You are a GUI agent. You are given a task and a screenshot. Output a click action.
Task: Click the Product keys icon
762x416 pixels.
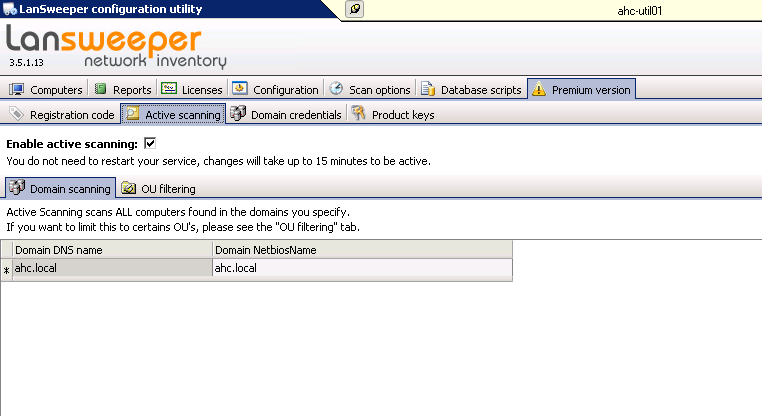pos(358,115)
